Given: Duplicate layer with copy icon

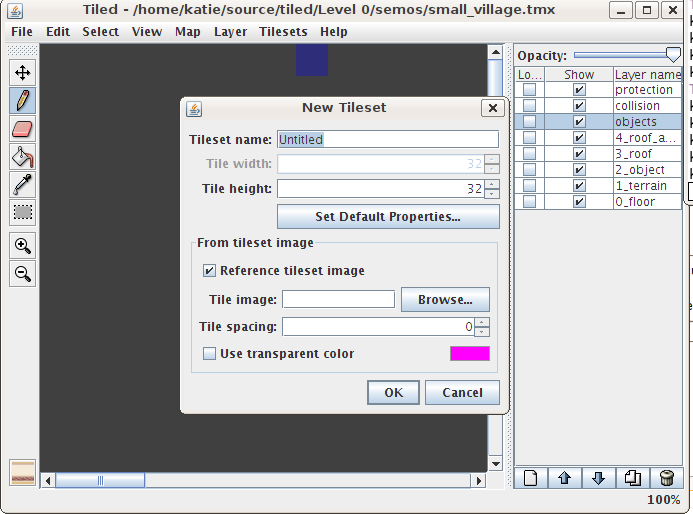Looking at the screenshot, I should pos(632,478).
